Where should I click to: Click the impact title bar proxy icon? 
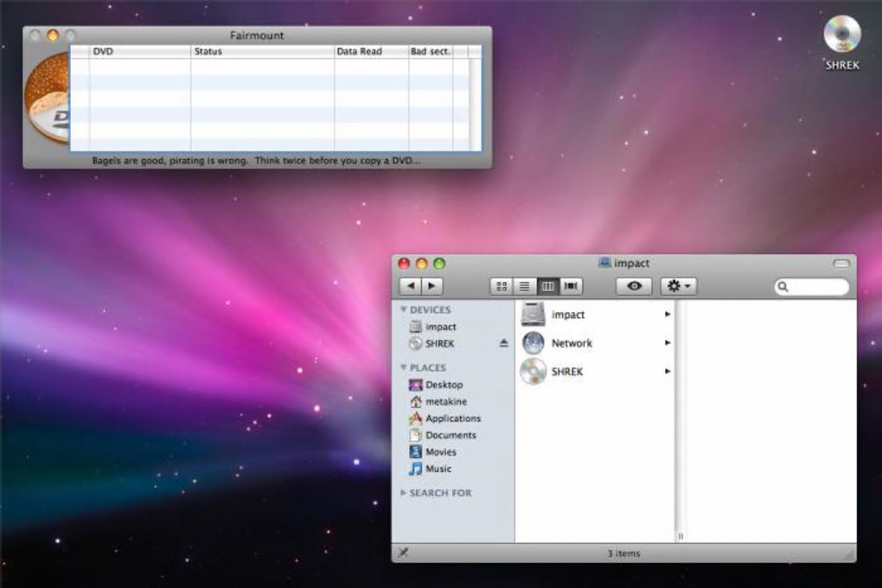(604, 263)
